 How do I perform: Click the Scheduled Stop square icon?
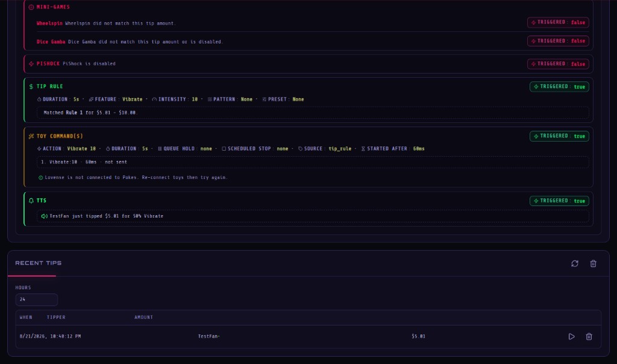[x=224, y=149]
